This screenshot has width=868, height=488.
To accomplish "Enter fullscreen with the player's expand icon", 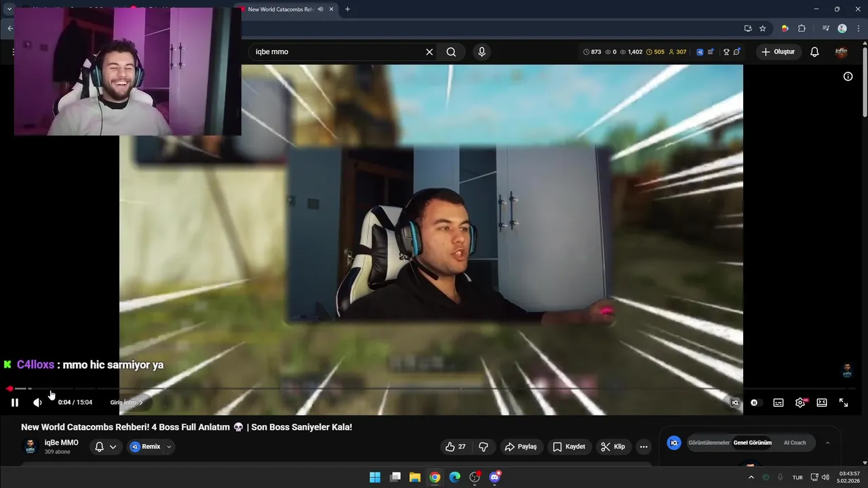I will [844, 403].
